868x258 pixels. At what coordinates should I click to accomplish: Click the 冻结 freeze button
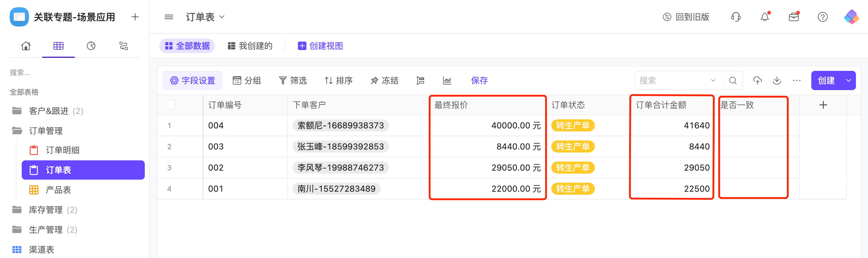385,80
